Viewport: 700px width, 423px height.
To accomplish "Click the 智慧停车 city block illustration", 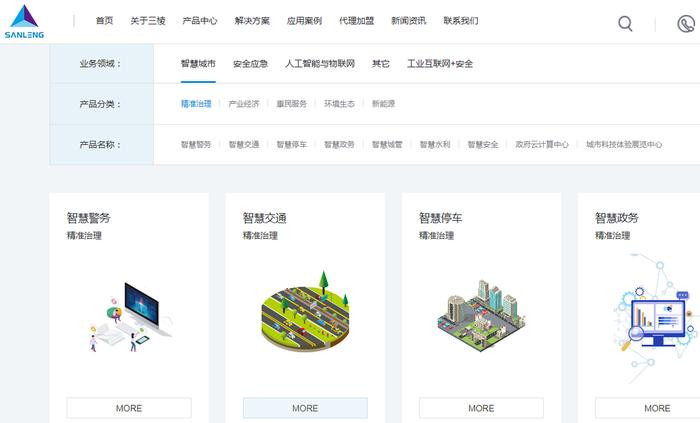I will (x=481, y=315).
